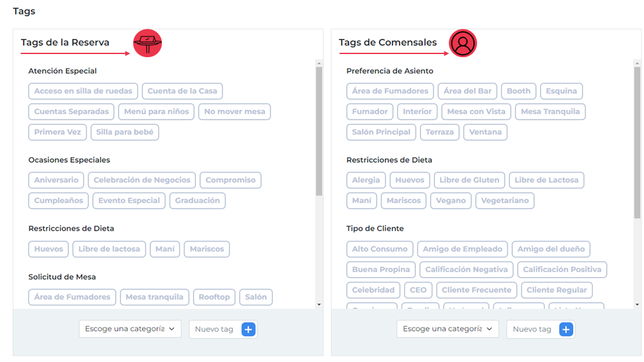Open category dropdown in Tags de Comensales
644x362 pixels.
point(448,329)
